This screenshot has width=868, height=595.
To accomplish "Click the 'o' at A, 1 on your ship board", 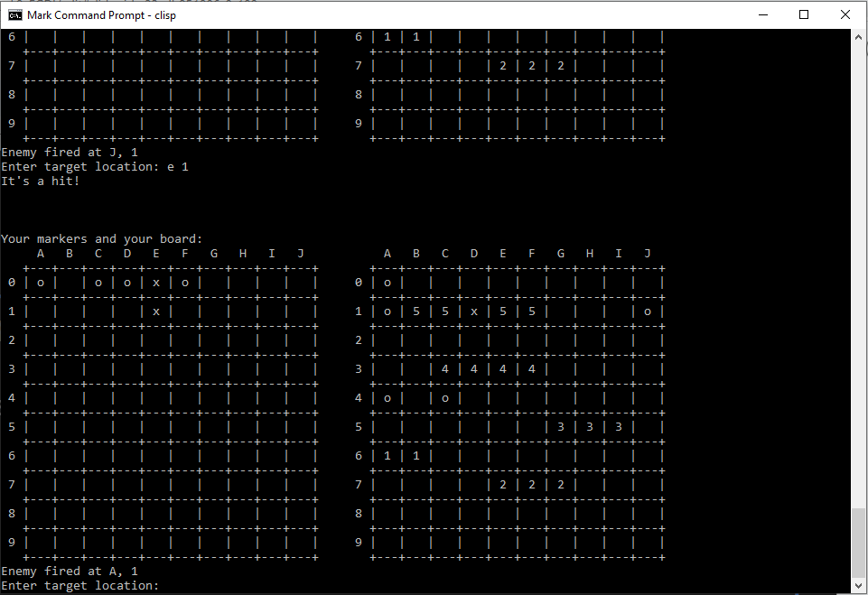I will tap(387, 311).
